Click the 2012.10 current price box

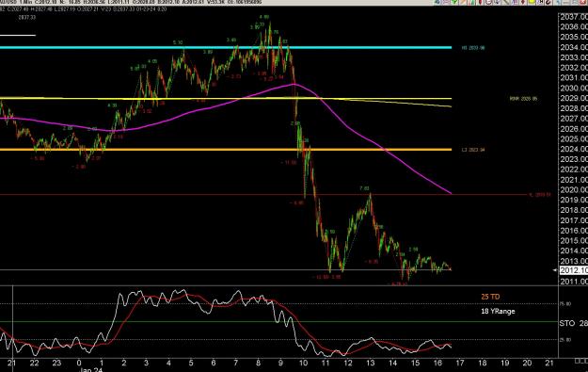click(x=574, y=270)
